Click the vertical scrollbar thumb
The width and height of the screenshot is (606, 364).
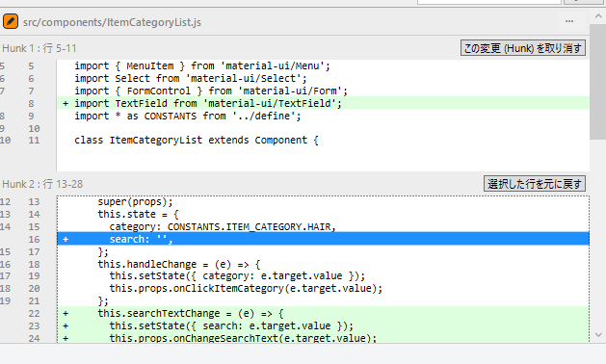pos(598,82)
